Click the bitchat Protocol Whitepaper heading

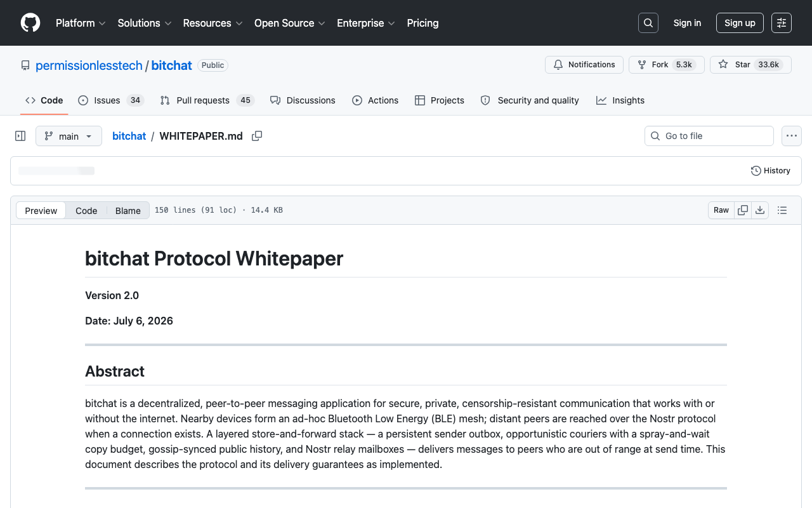pyautogui.click(x=214, y=258)
